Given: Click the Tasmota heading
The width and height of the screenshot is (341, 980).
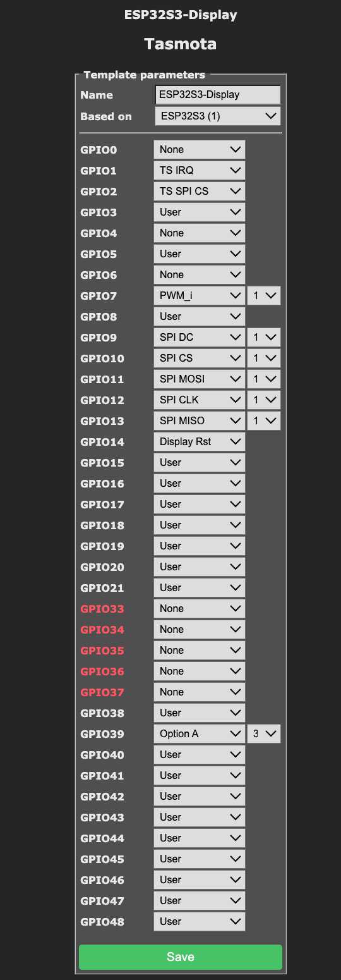Looking at the screenshot, I should [181, 44].
